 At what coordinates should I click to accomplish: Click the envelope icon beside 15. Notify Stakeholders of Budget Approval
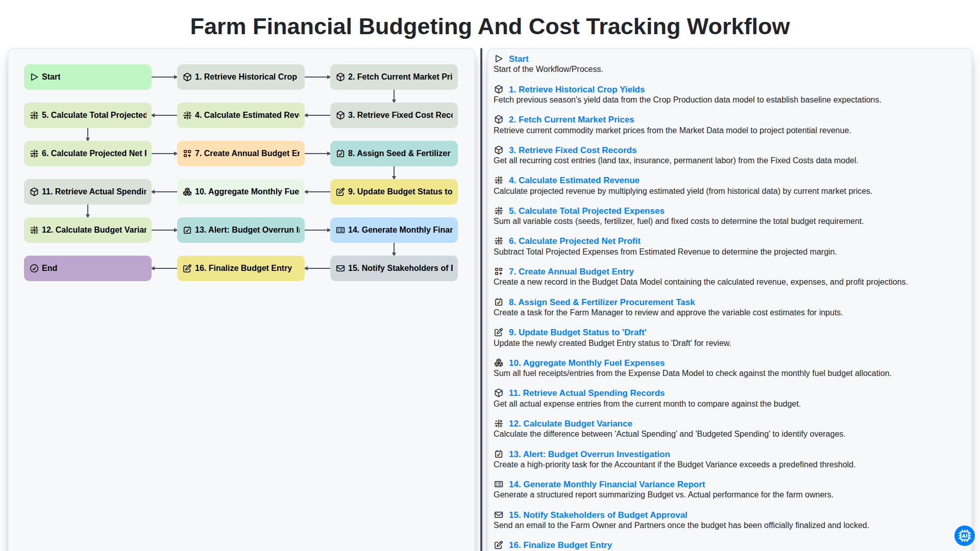pos(499,515)
